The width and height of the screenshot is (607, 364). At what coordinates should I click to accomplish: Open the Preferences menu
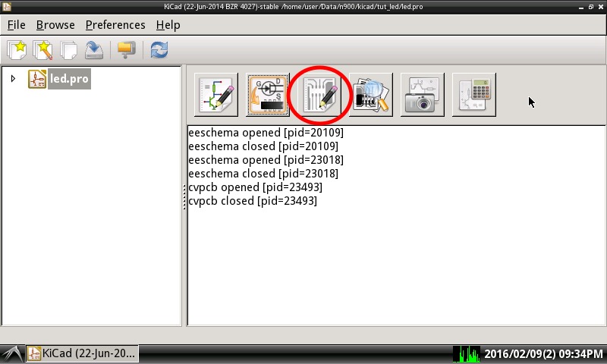[115, 25]
